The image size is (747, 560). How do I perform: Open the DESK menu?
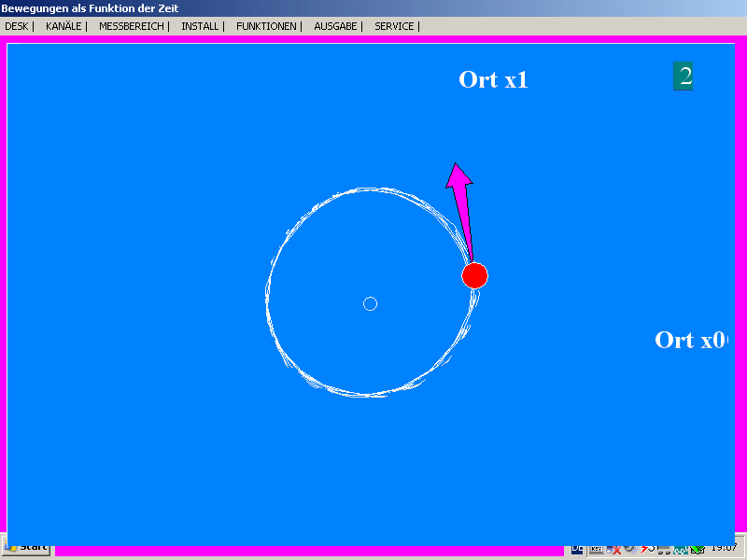tap(16, 26)
